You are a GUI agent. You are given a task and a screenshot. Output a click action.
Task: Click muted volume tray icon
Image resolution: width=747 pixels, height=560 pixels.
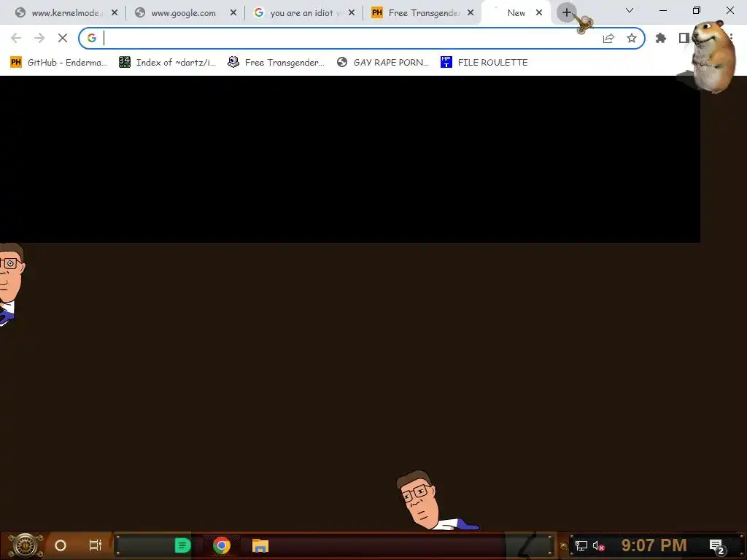pyautogui.click(x=598, y=545)
